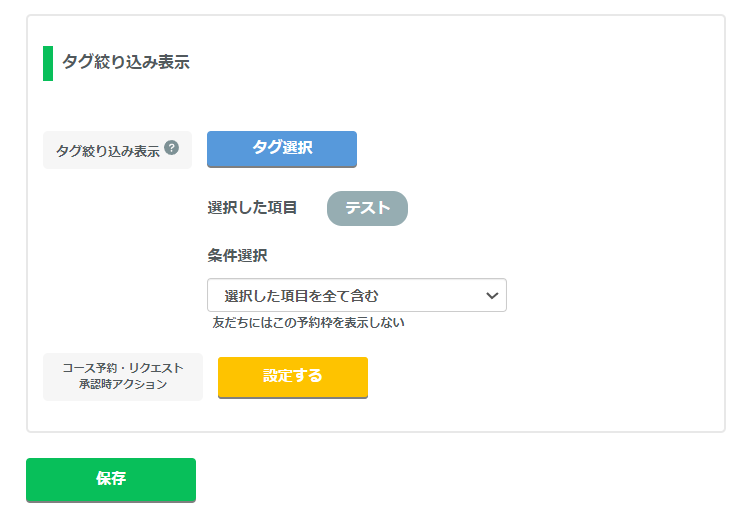Screen dimensions: 741x510
Task: Click the タグ絞り込み表示 section heading
Action: click(126, 62)
